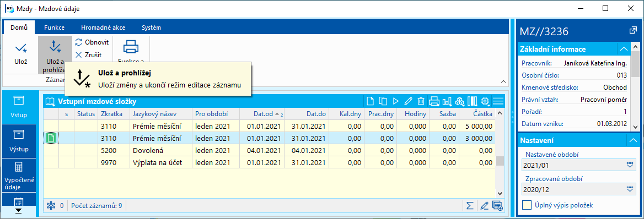Click the copy record icon in grid toolbar
This screenshot has width=644, height=219.
pyautogui.click(x=383, y=101)
